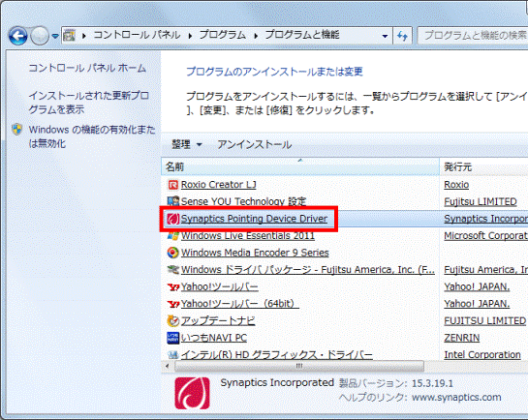Click publisher Microsoft Corporation cell
This screenshot has height=420, width=528.
coord(485,236)
